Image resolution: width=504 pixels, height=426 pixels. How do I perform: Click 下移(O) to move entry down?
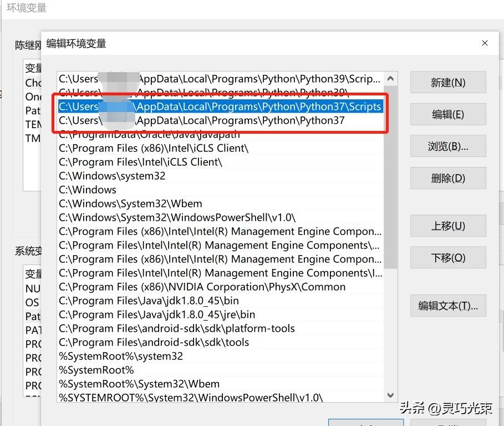[448, 257]
